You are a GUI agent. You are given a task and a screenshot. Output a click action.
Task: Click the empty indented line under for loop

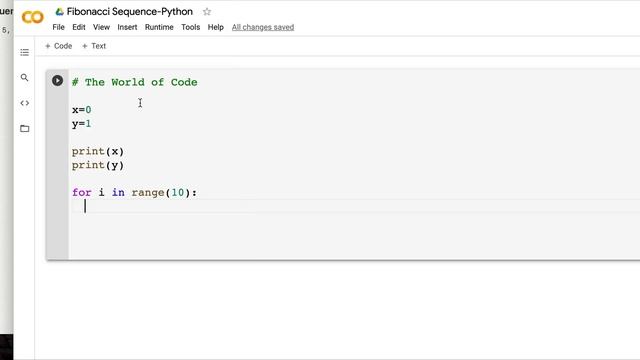[355, 207]
